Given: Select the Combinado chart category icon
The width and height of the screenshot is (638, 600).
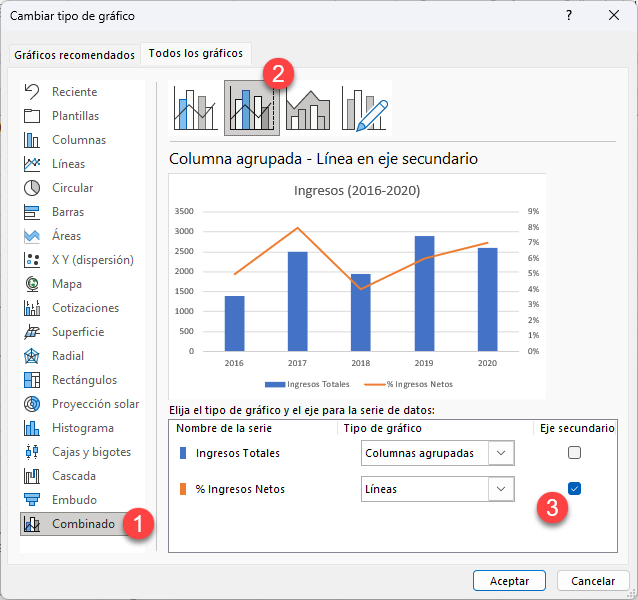Looking at the screenshot, I should click(x=32, y=524).
